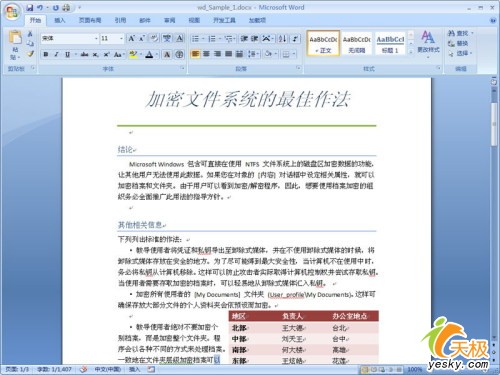Apply bullet list formatting
500x375 pixels.
tap(195, 39)
